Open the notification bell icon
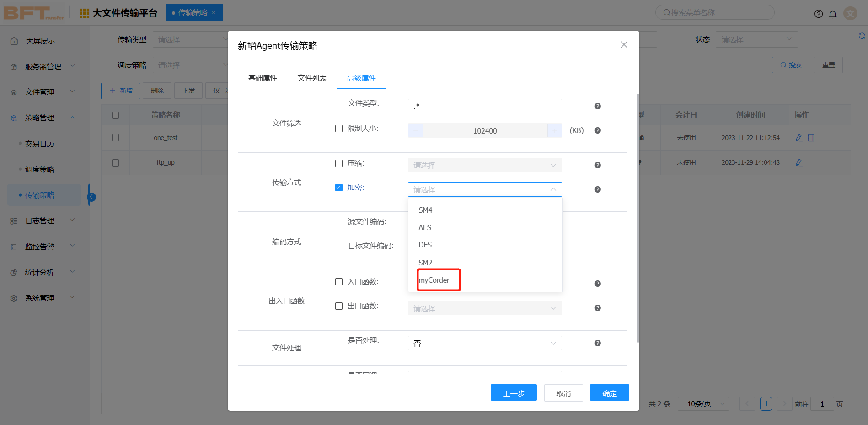This screenshot has width=868, height=425. pos(833,14)
